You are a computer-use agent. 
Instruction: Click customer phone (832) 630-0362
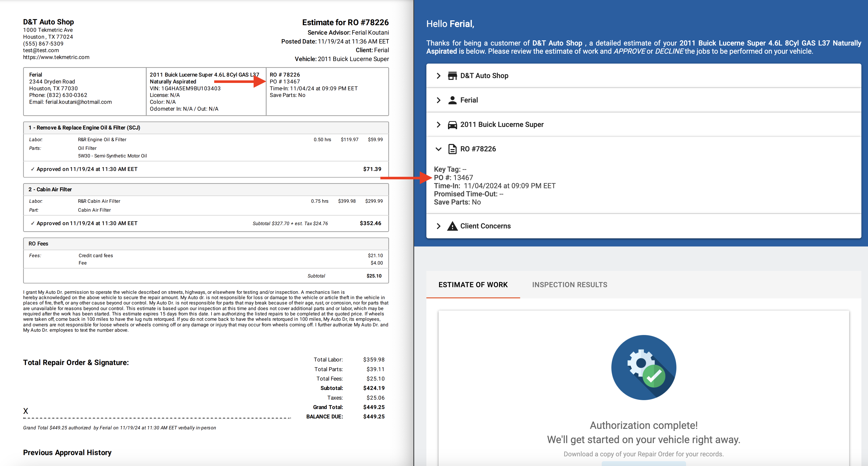tap(67, 95)
